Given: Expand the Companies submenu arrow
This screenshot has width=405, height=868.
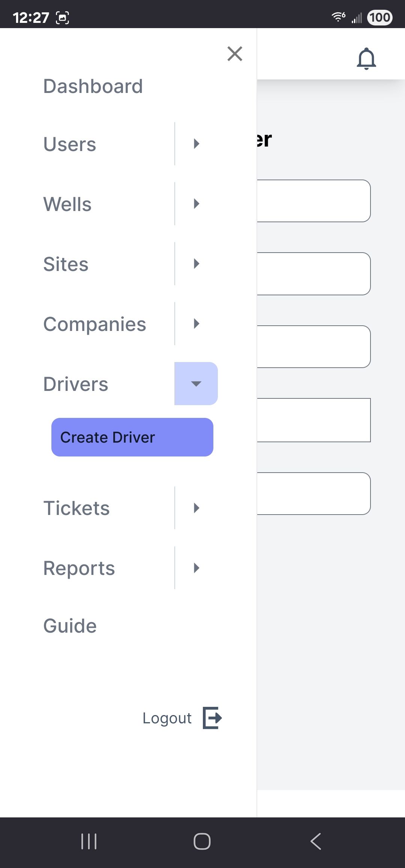Looking at the screenshot, I should pos(196,324).
